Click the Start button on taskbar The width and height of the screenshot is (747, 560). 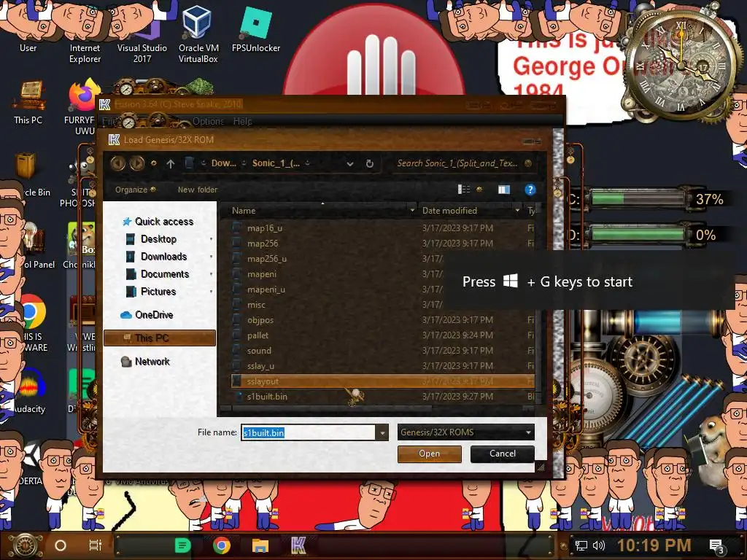click(x=26, y=545)
